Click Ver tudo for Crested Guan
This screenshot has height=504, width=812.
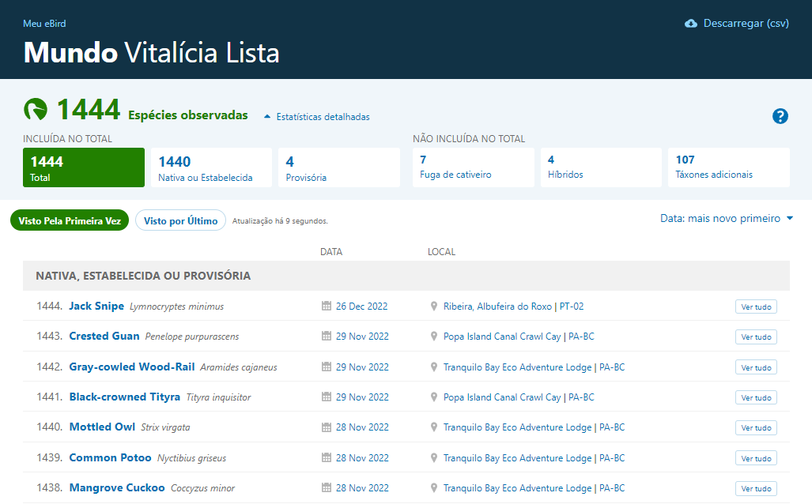pyautogui.click(x=756, y=337)
